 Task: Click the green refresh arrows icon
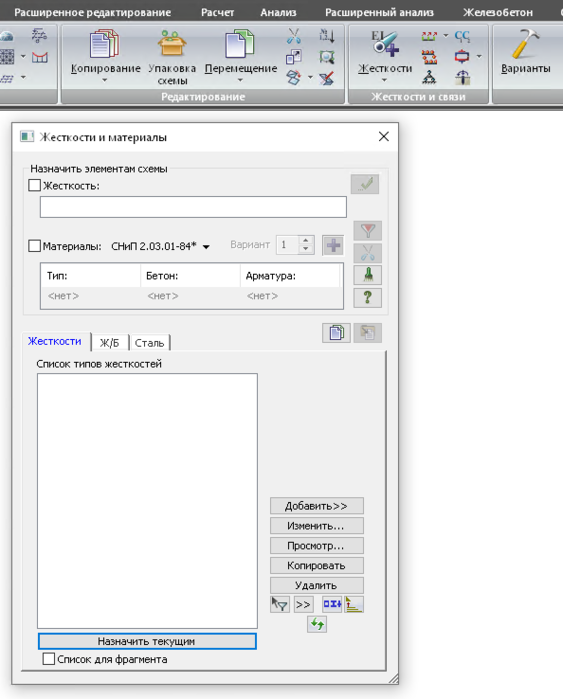317,624
